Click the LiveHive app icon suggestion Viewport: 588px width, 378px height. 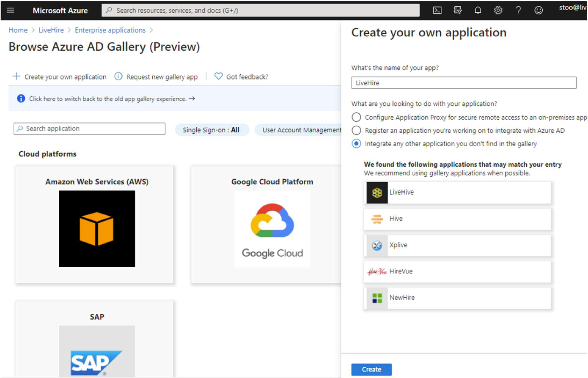[x=377, y=192]
